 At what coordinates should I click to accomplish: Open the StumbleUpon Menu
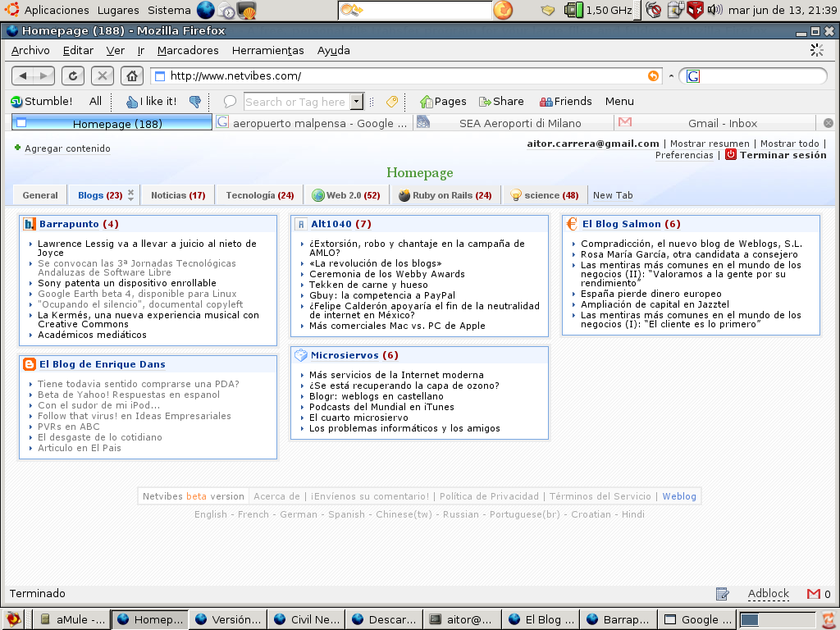(619, 101)
